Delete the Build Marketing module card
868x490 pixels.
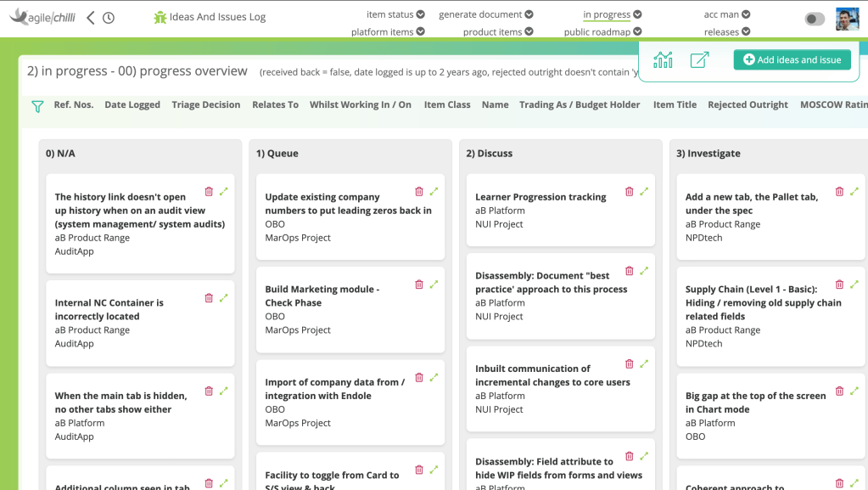(x=418, y=284)
